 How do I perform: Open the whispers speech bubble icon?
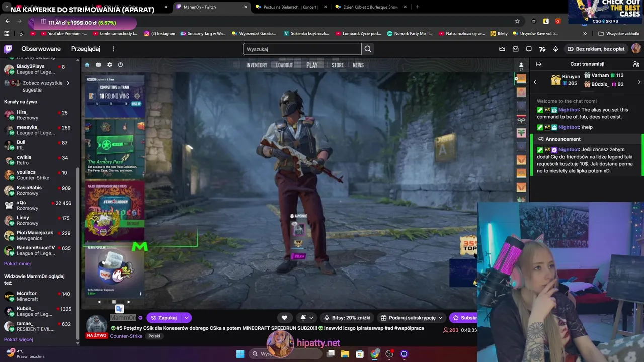[x=529, y=49]
